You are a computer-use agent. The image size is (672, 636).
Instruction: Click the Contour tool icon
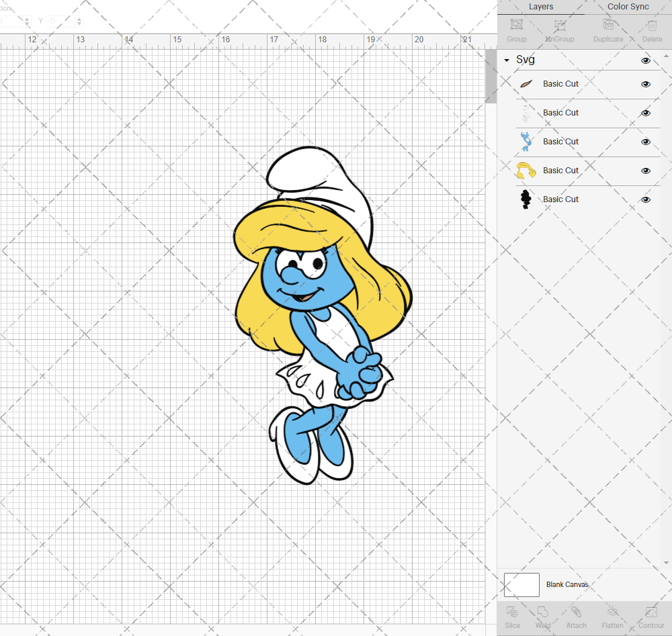coord(651,612)
